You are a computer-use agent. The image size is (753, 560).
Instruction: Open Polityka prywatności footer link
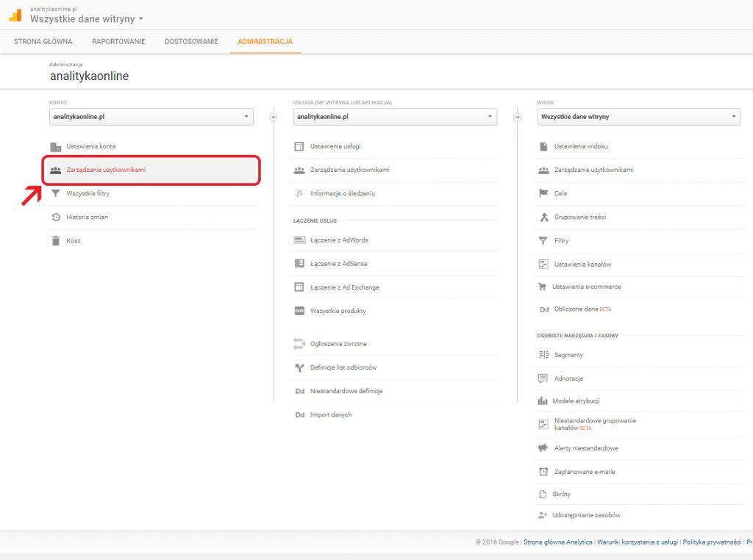click(x=712, y=542)
